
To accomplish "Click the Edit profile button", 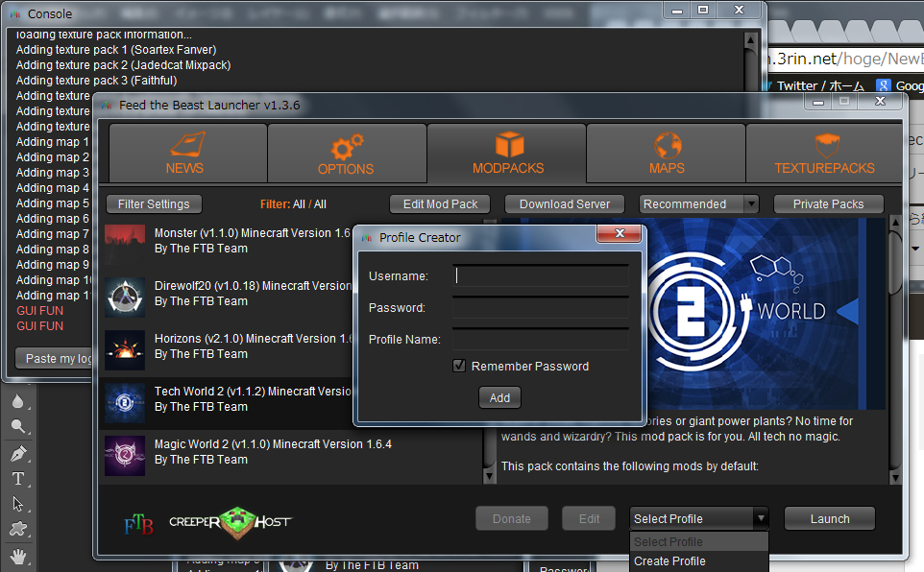I will (x=589, y=519).
